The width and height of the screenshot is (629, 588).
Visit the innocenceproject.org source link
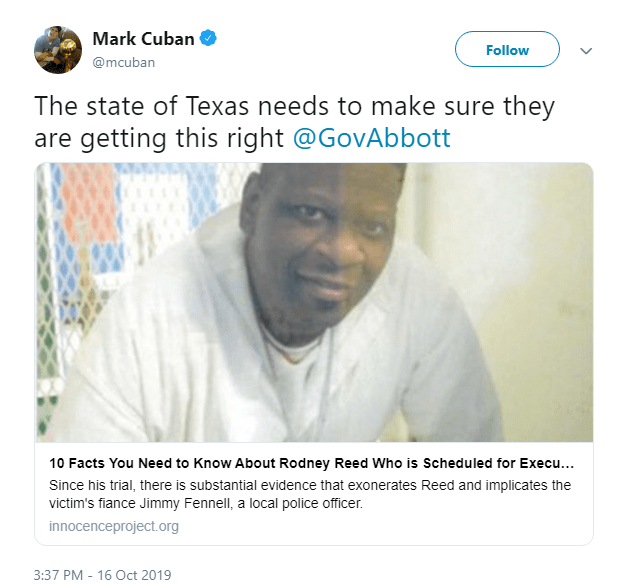pos(114,526)
